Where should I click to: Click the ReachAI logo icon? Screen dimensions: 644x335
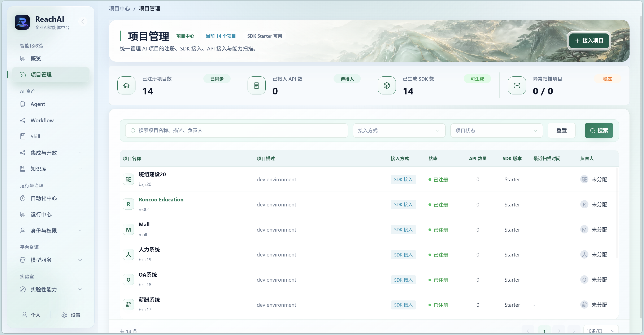[x=22, y=22]
